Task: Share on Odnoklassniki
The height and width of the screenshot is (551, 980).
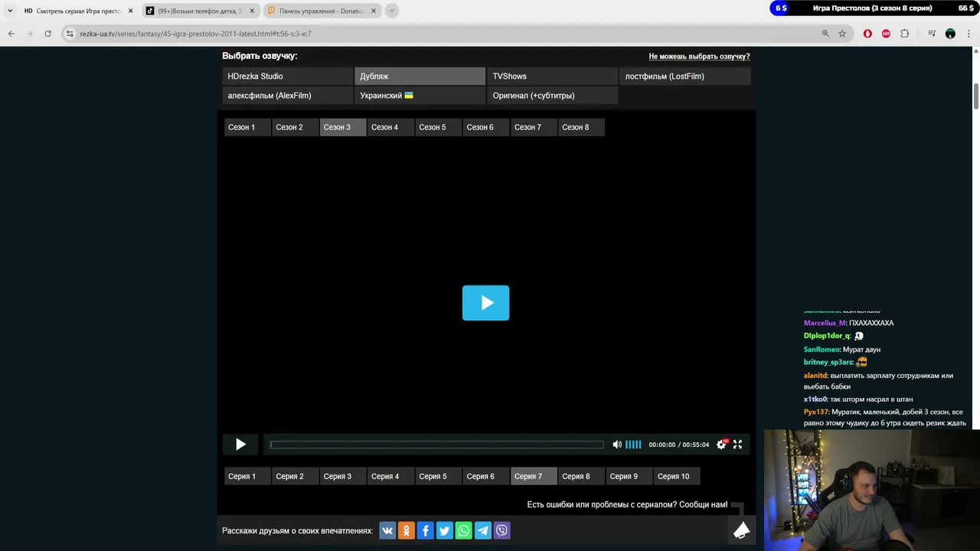Action: [x=407, y=530]
